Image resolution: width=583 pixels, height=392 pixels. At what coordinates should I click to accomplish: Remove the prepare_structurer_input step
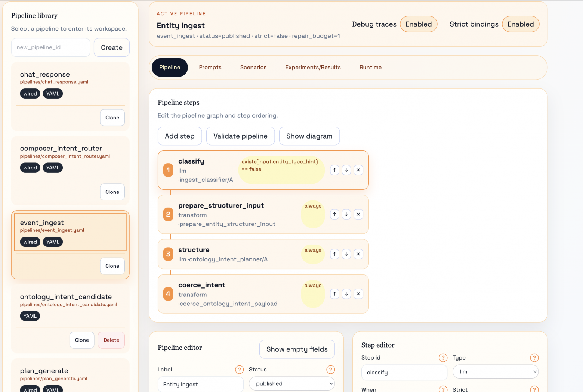[358, 214]
